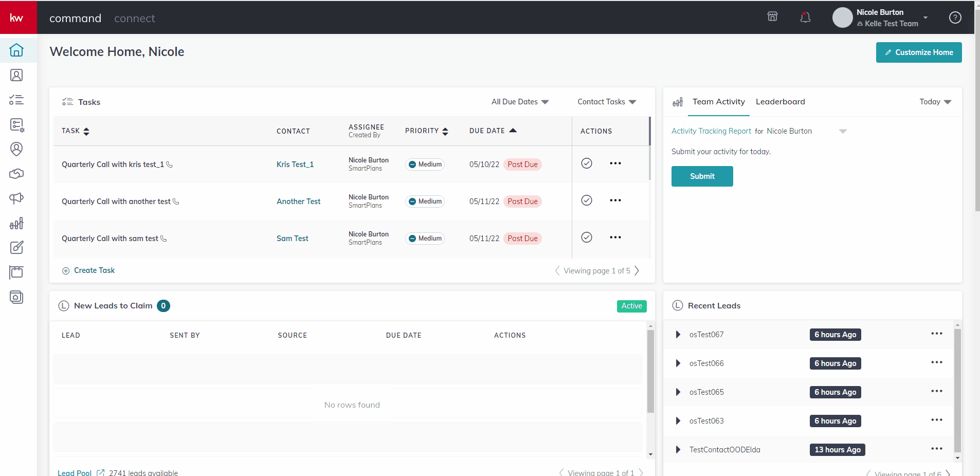980x476 pixels.
Task: Mark Sam Test task complete
Action: [x=587, y=237]
